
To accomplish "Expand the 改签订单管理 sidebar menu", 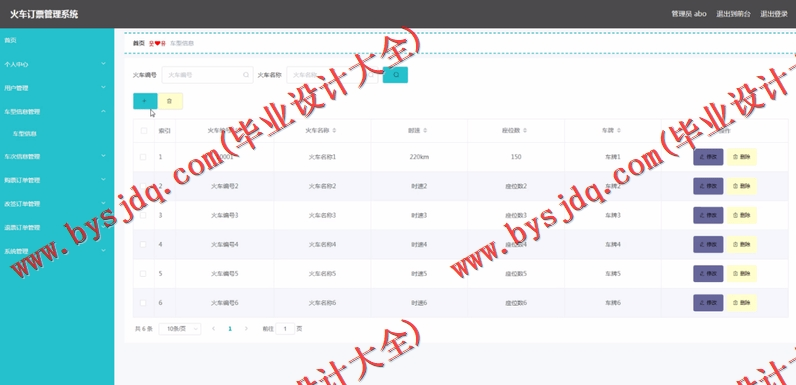I will (57, 204).
